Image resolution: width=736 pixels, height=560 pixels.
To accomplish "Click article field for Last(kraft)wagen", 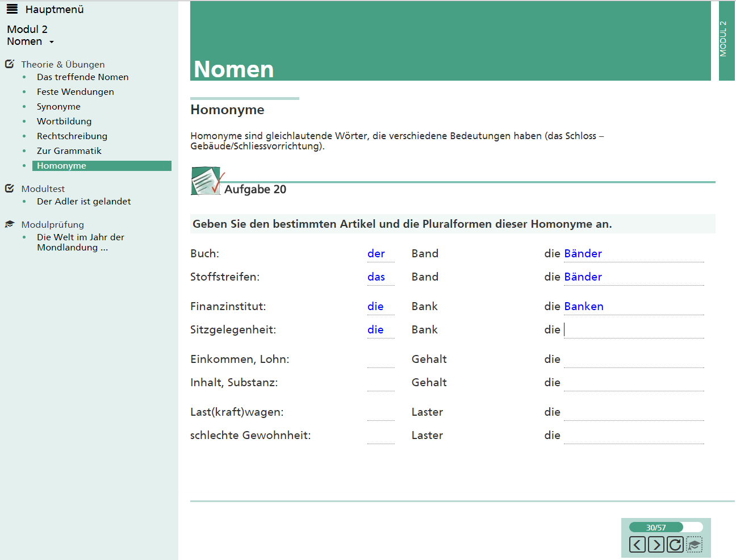I will pos(380,412).
